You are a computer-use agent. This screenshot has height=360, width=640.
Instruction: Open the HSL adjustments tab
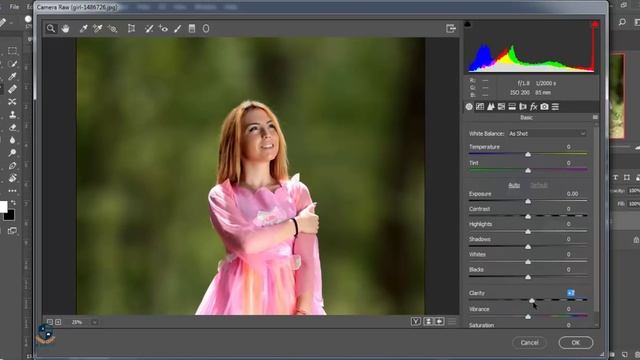click(501, 107)
